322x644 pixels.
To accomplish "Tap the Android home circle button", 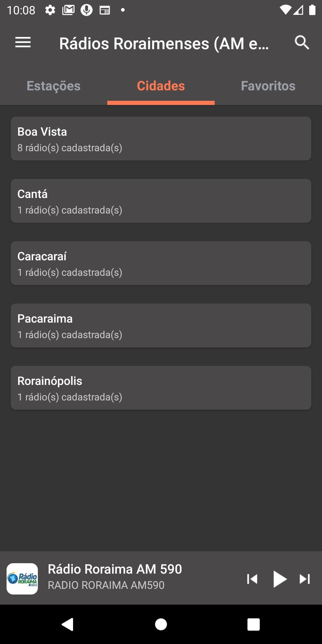I will click(x=161, y=624).
